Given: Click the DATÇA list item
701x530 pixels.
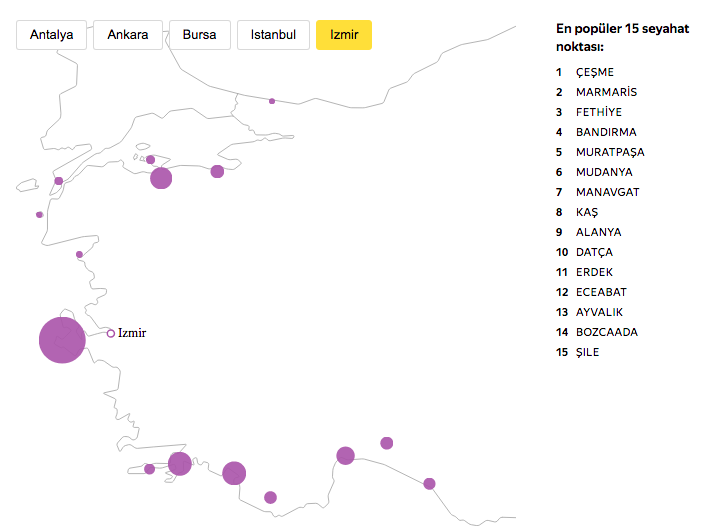Looking at the screenshot, I should click(594, 252).
